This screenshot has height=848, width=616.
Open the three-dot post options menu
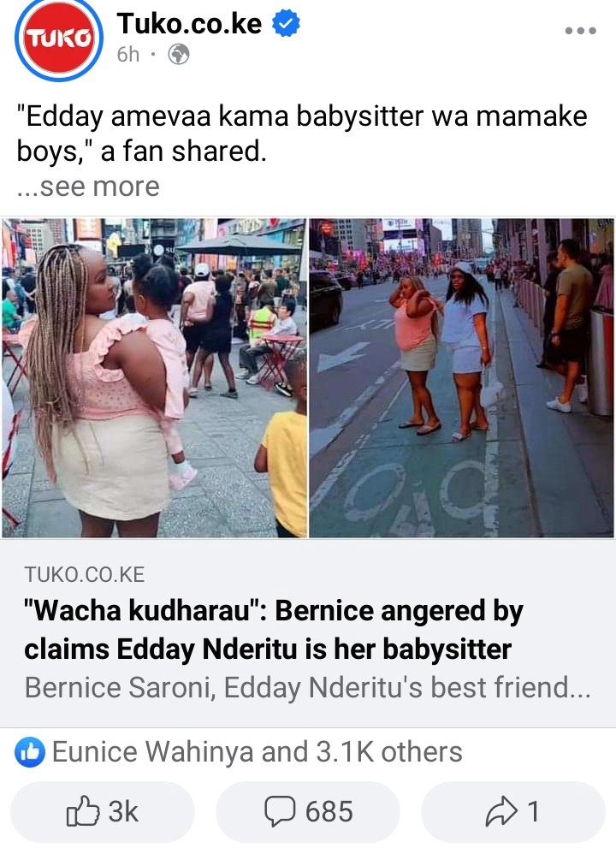[580, 31]
